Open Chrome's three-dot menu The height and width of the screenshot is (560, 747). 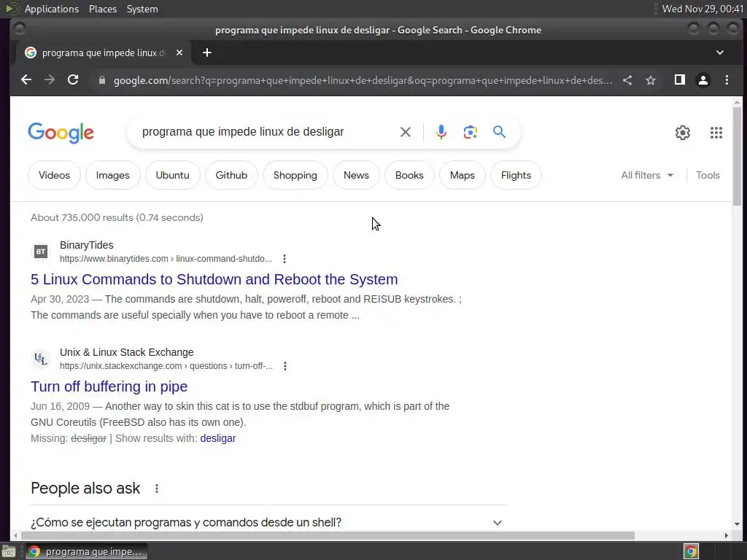tap(727, 80)
